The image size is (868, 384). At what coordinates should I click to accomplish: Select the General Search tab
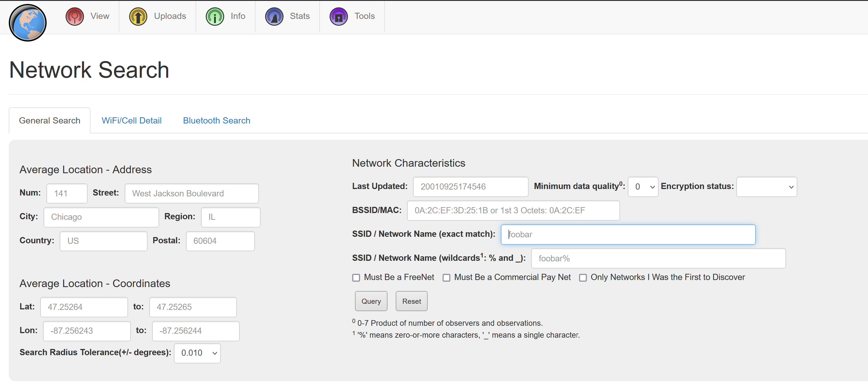[49, 121]
